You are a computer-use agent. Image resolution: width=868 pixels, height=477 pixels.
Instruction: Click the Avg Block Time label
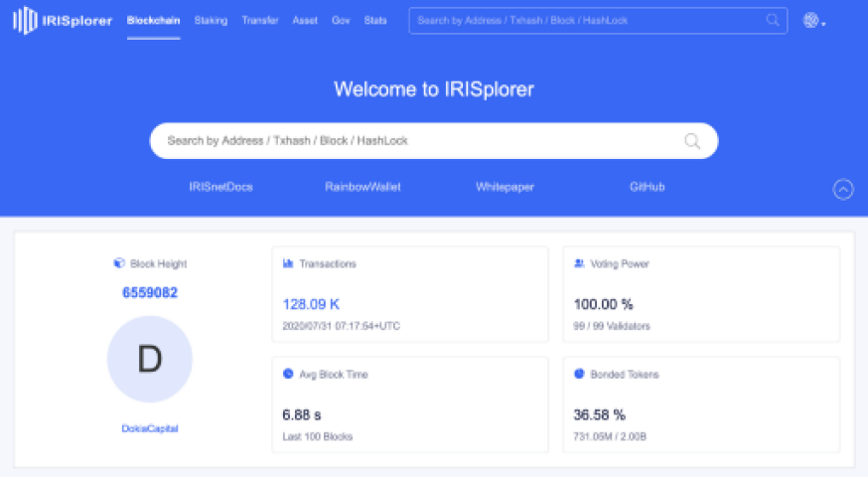(334, 375)
